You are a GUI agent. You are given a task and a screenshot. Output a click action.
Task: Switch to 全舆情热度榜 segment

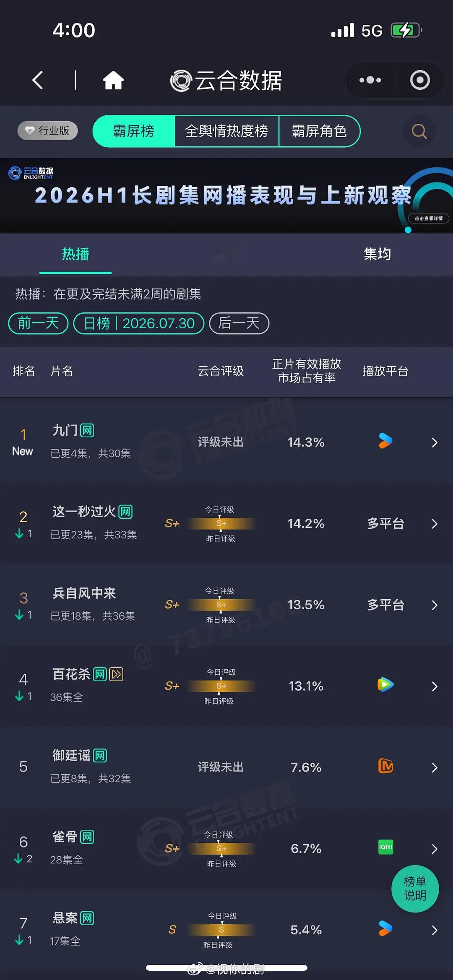(x=226, y=131)
